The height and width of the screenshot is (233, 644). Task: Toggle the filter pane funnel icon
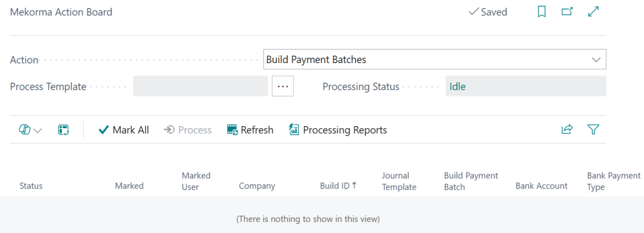[x=594, y=130]
